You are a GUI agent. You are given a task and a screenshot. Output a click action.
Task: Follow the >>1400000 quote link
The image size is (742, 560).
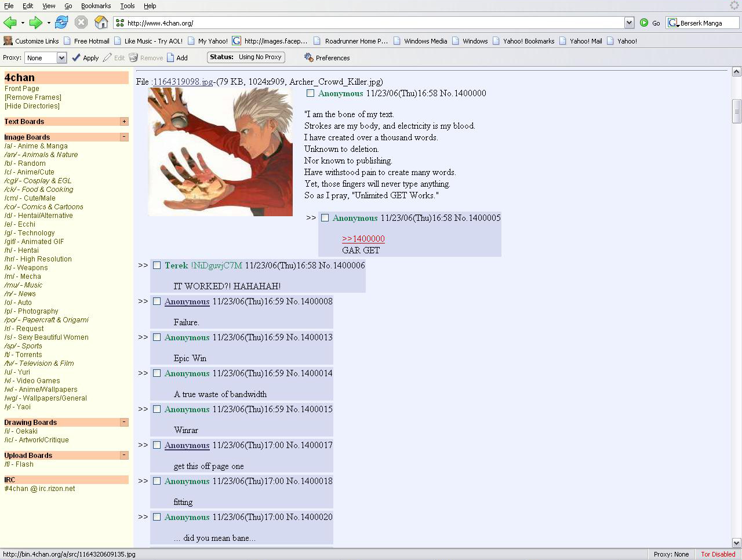(363, 239)
